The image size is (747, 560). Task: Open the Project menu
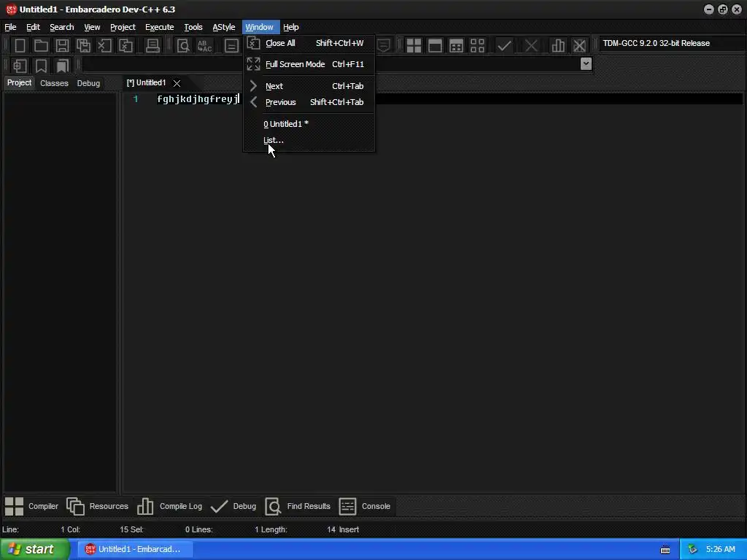[x=123, y=27]
